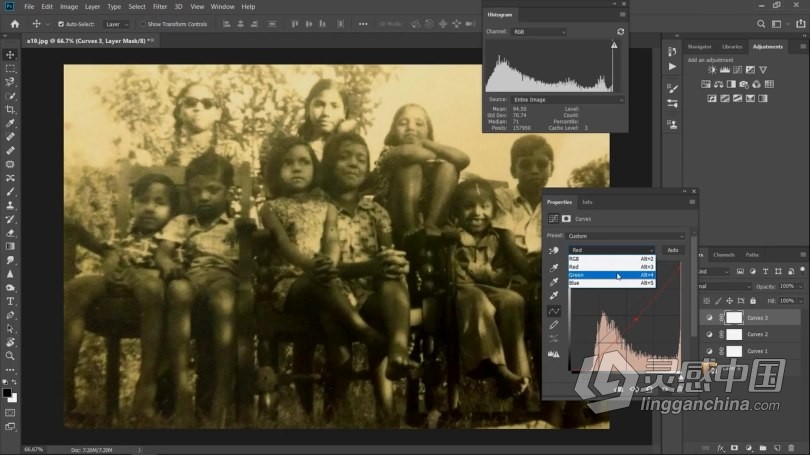Image resolution: width=810 pixels, height=455 pixels.
Task: Select the Zoom tool in the toolbox
Action: pyautogui.click(x=10, y=356)
